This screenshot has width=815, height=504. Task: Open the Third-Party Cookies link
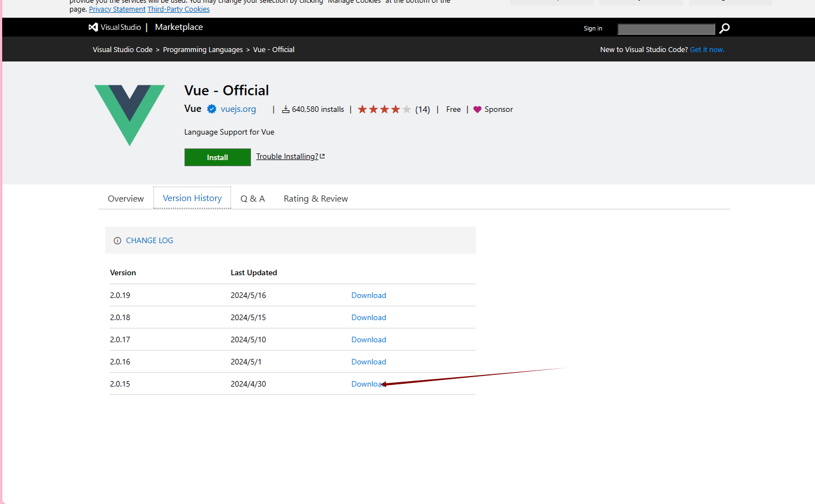178,9
